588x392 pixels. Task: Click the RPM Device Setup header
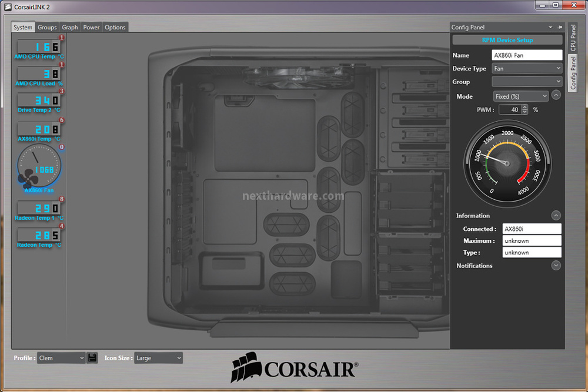(x=507, y=40)
